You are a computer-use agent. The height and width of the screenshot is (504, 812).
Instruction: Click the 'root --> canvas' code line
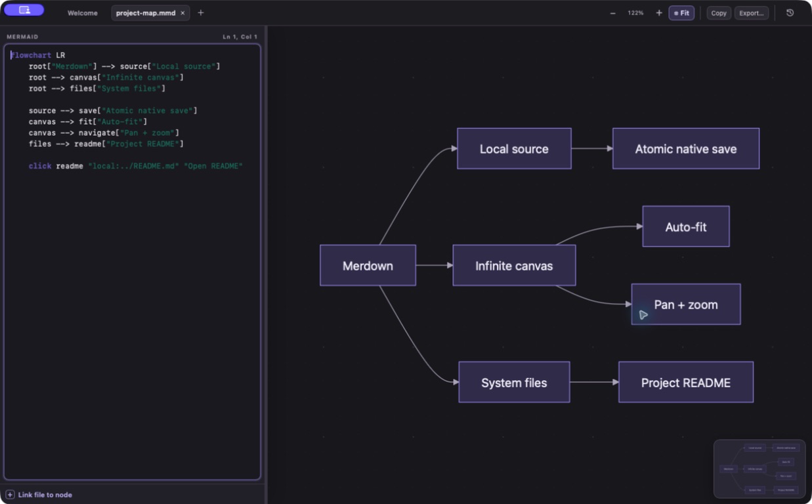click(x=106, y=78)
